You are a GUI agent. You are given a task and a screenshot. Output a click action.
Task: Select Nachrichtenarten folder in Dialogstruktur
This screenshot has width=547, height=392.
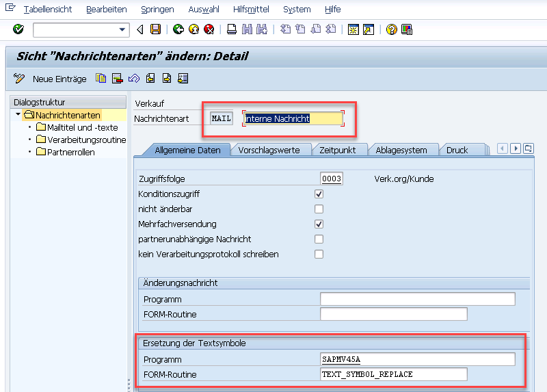(x=62, y=115)
